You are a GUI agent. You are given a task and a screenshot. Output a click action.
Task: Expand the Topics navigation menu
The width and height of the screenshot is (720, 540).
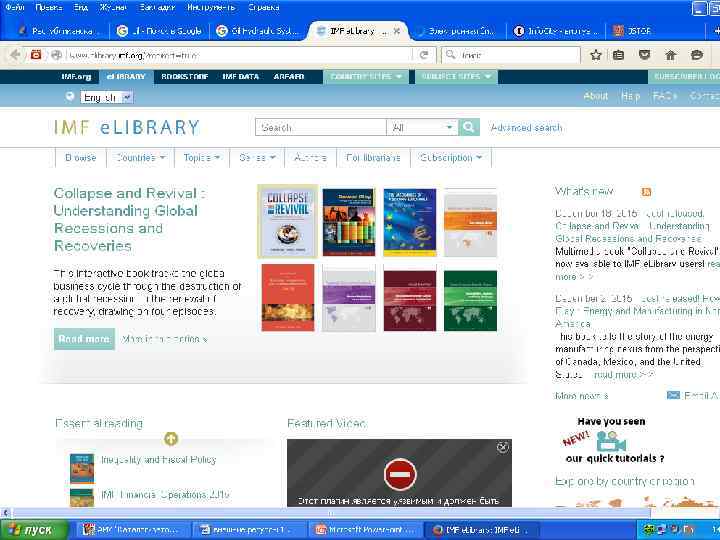[x=202, y=158]
